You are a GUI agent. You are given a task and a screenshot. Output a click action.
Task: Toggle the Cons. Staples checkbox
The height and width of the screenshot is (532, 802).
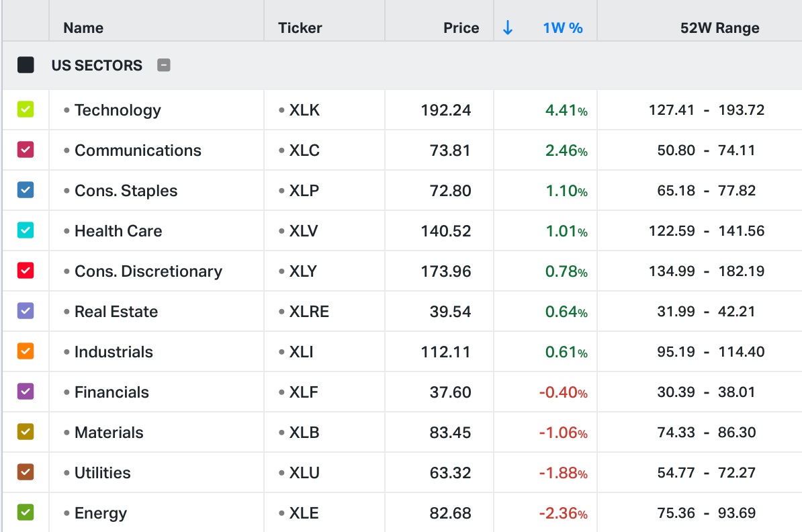coord(26,190)
